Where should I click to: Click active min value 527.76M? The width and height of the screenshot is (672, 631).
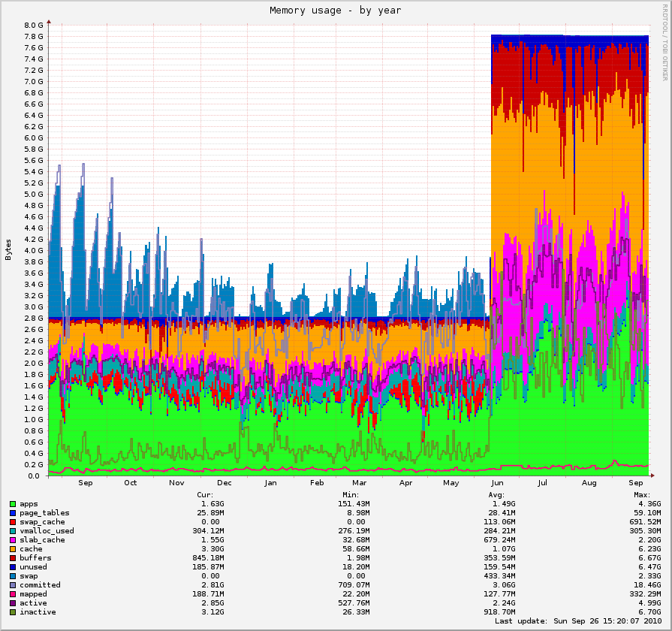pyautogui.click(x=354, y=603)
